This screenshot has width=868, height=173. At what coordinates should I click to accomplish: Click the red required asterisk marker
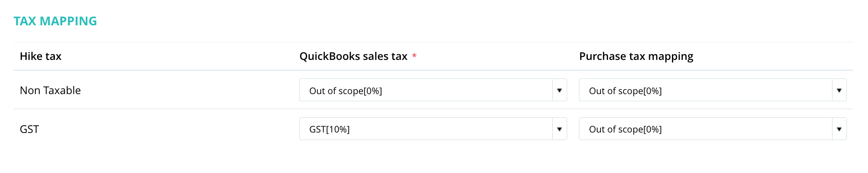(414, 56)
